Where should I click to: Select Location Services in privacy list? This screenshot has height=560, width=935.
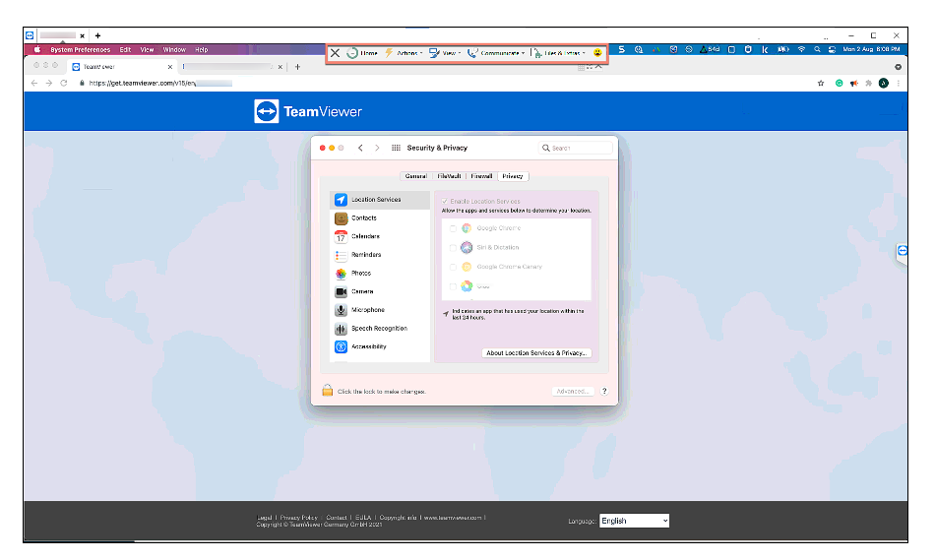[380, 200]
